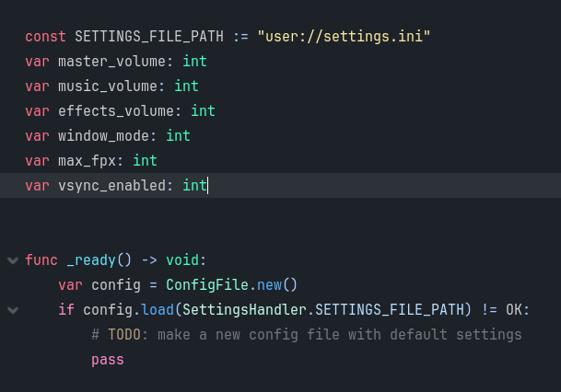
Task: Click the new() method call
Action: click(x=277, y=285)
